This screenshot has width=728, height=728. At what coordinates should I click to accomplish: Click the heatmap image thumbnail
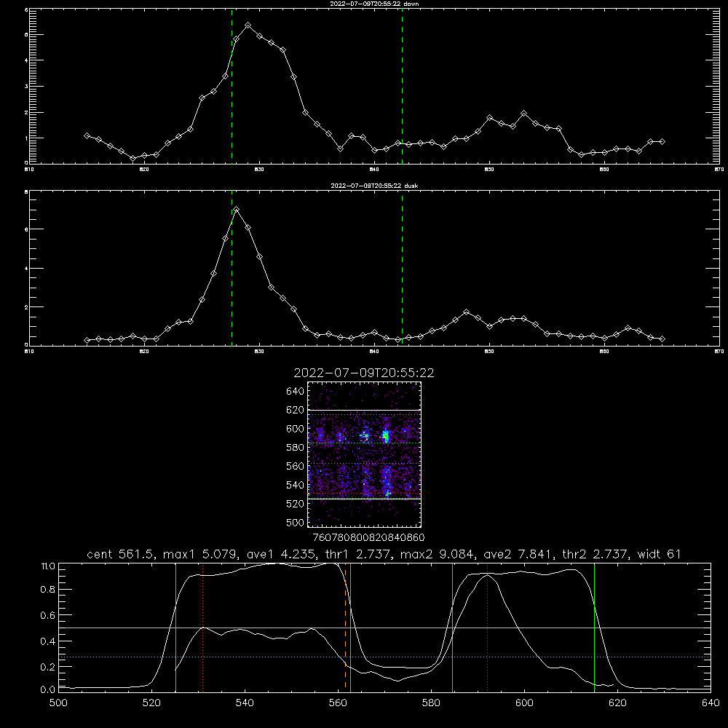pyautogui.click(x=365, y=454)
